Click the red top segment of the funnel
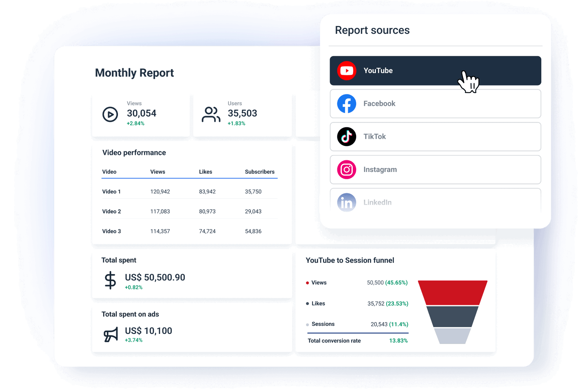 click(452, 292)
